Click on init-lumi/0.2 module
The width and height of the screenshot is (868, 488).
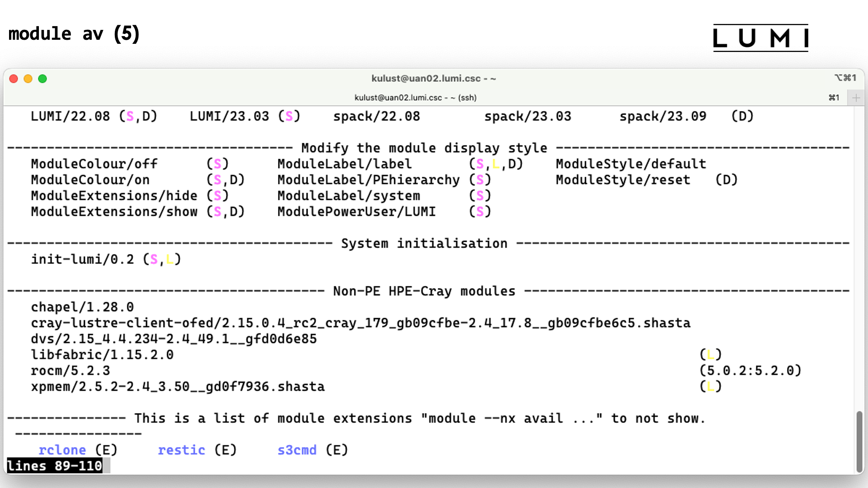tap(82, 259)
